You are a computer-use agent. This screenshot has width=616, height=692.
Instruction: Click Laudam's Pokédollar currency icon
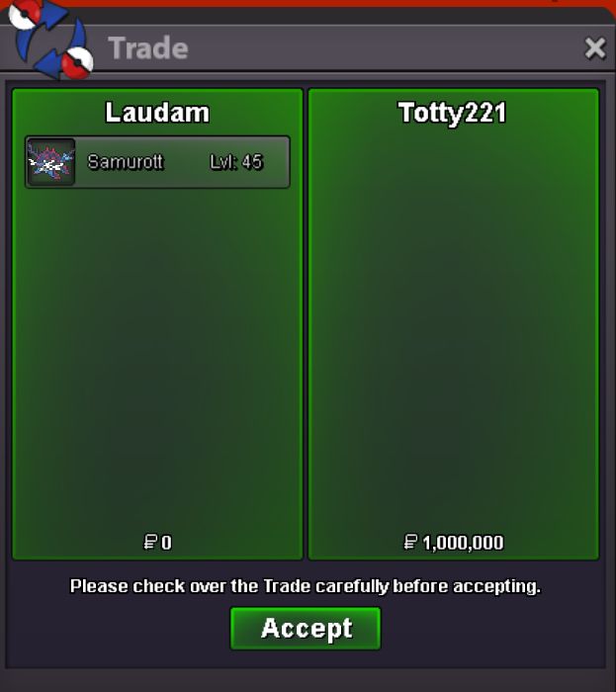[150, 542]
